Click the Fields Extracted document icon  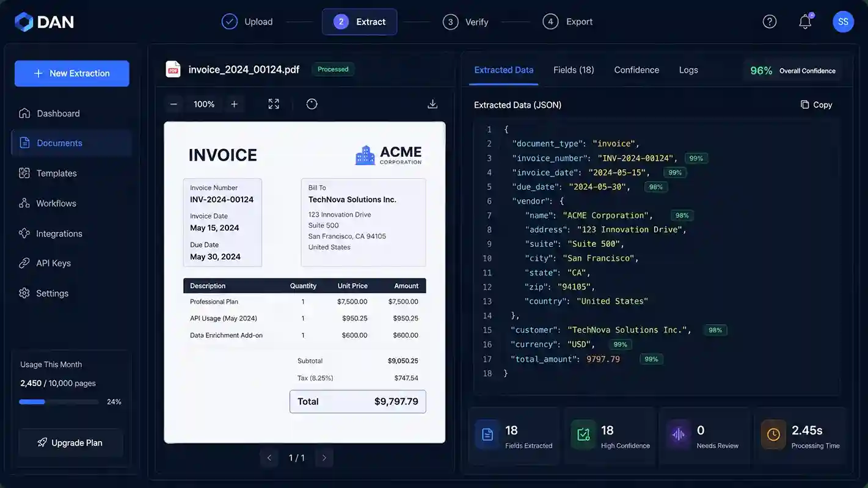pos(487,435)
